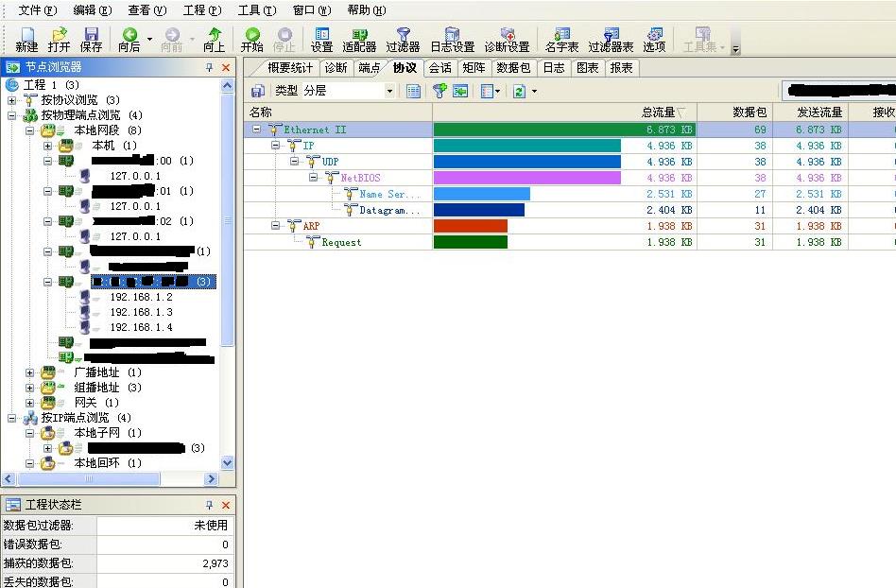This screenshot has height=588, width=896.
Task: Click the 选项 (Options) toolbar icon
Action: pyautogui.click(x=654, y=39)
